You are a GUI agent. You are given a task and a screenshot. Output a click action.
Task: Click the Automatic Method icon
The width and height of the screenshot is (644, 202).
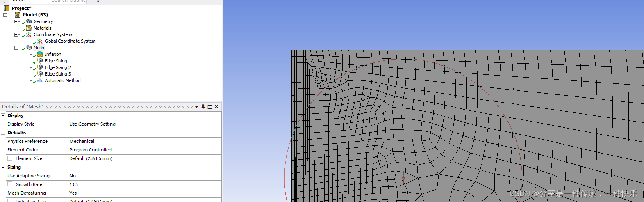[x=40, y=80]
